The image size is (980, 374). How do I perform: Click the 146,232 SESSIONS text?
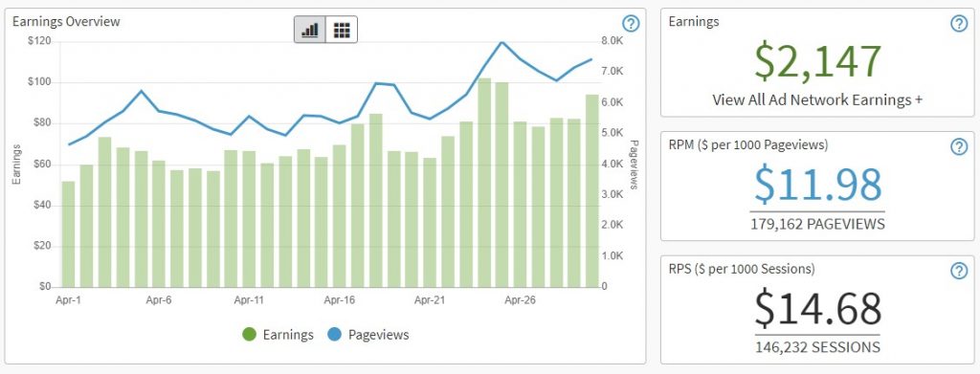pyautogui.click(x=817, y=347)
